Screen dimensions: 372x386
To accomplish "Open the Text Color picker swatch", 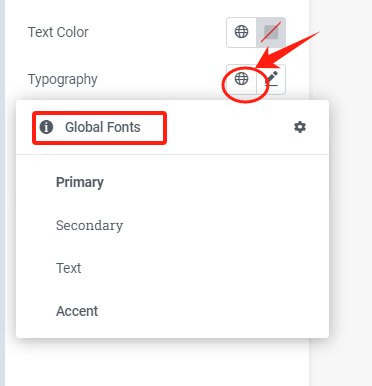I will coord(271,32).
